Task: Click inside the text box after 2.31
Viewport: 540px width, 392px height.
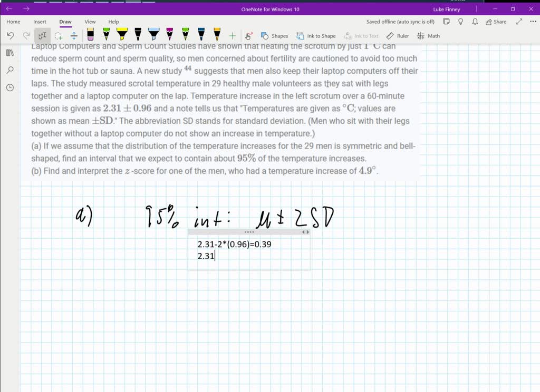Action: 215,257
